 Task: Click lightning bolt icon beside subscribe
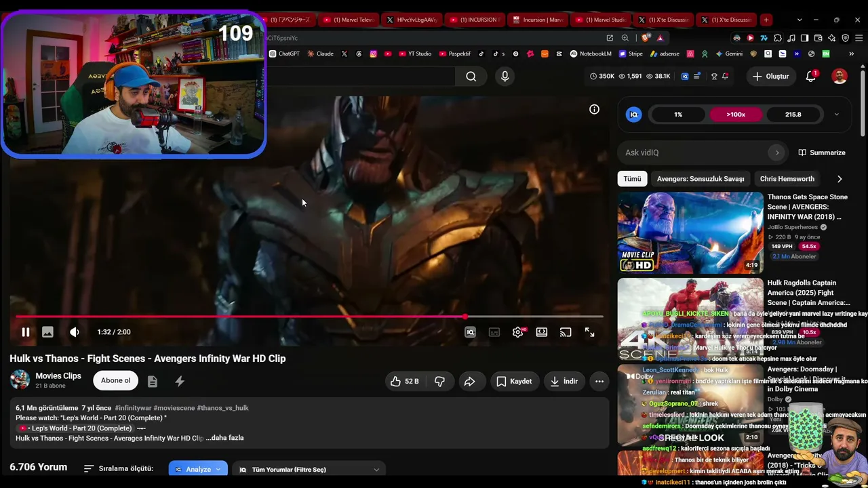(180, 382)
